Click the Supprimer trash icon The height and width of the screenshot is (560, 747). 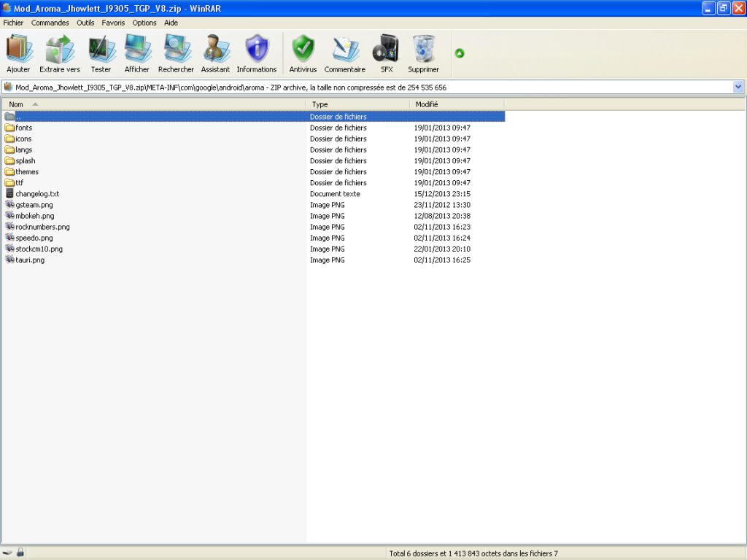(423, 53)
